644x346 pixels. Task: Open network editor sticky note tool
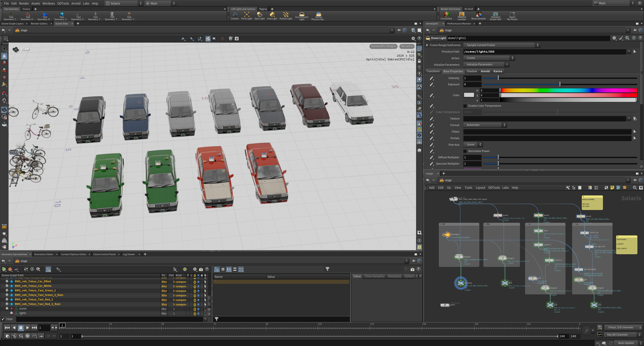(612, 188)
